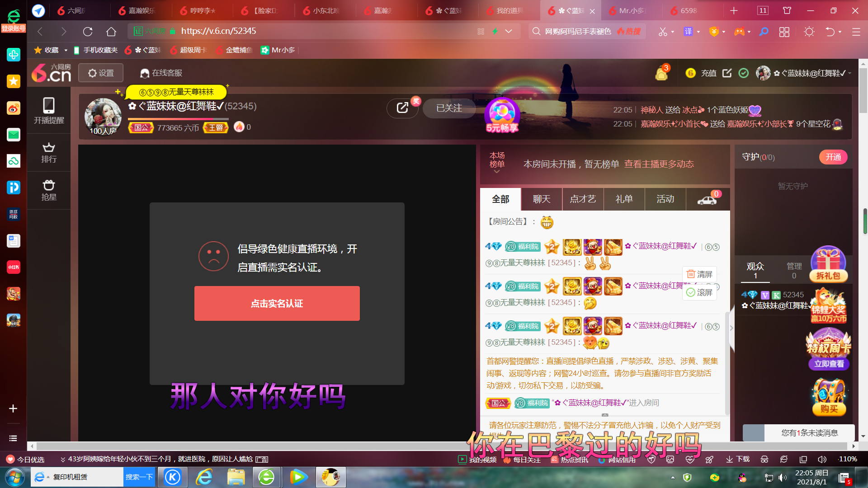The height and width of the screenshot is (488, 868).
Task: Click the 立即查看 button on 特权周卡
Action: tap(829, 364)
